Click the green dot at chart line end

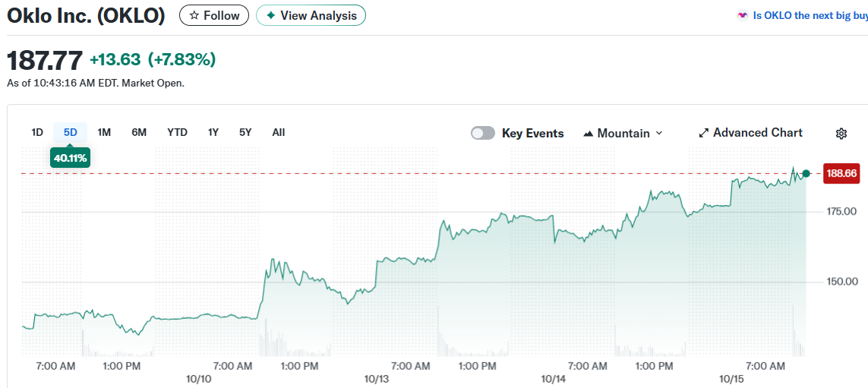click(806, 174)
